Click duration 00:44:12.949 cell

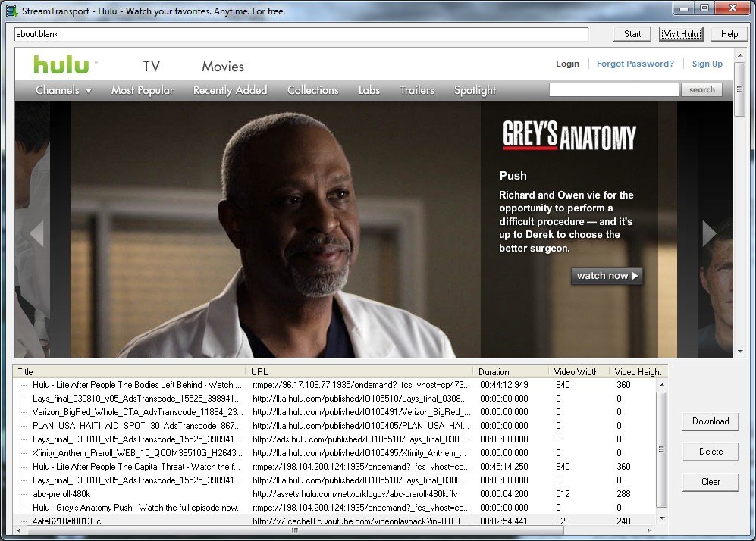503,385
